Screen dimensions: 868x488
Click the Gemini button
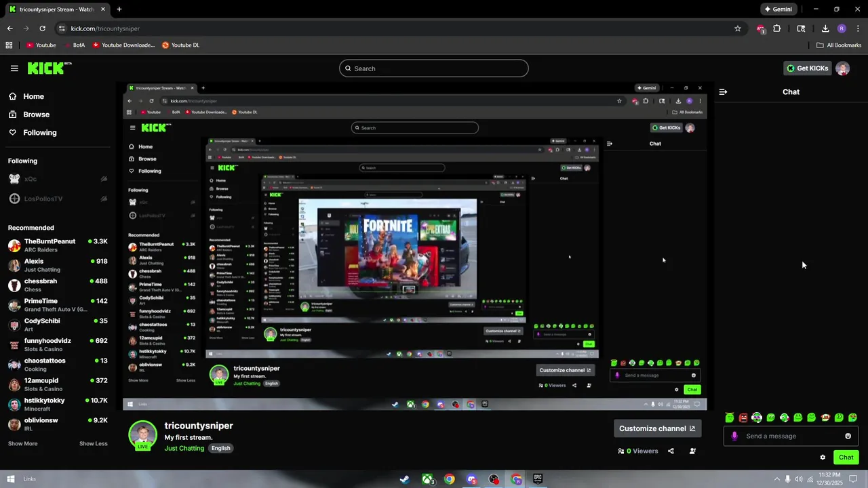(778, 9)
